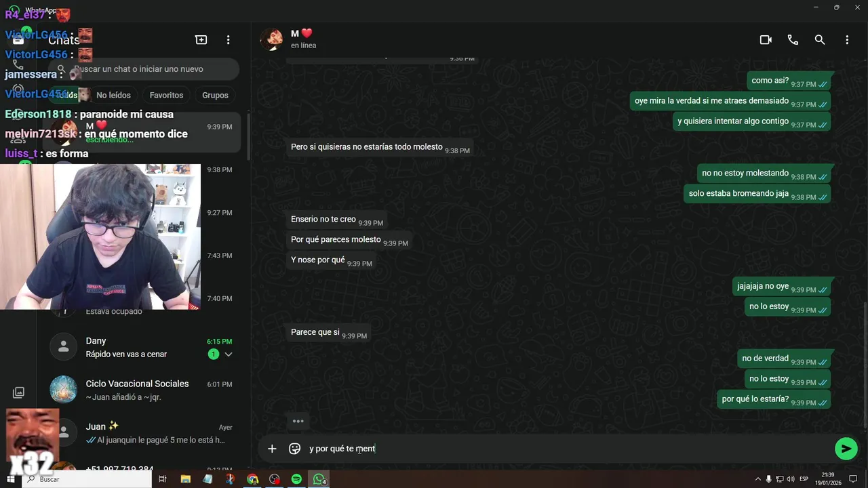Click the message 'Y nose por qué'
The width and height of the screenshot is (868, 488).
pos(331,260)
